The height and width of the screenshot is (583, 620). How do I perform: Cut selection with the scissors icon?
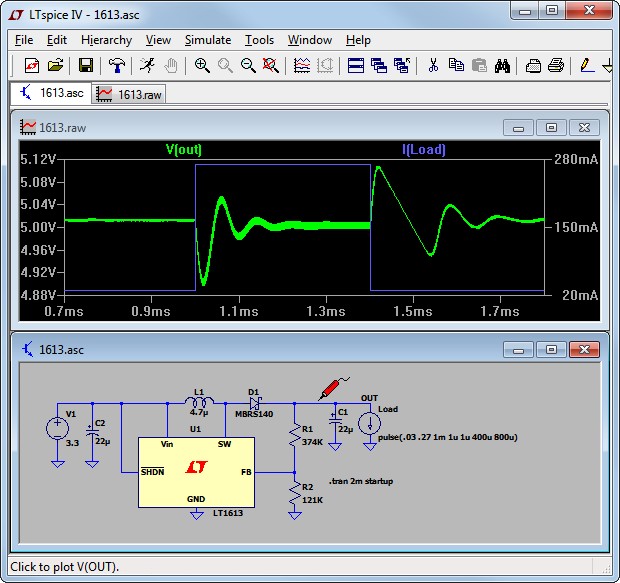[x=433, y=65]
